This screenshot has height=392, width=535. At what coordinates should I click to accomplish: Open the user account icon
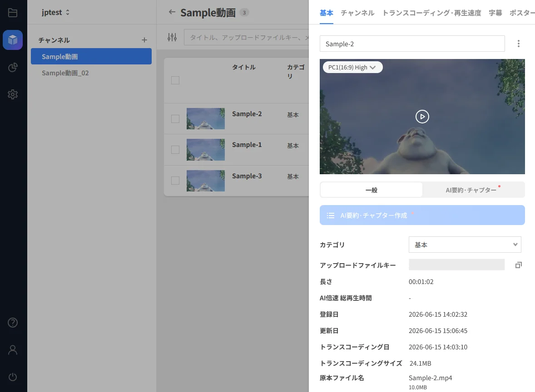tap(13, 350)
